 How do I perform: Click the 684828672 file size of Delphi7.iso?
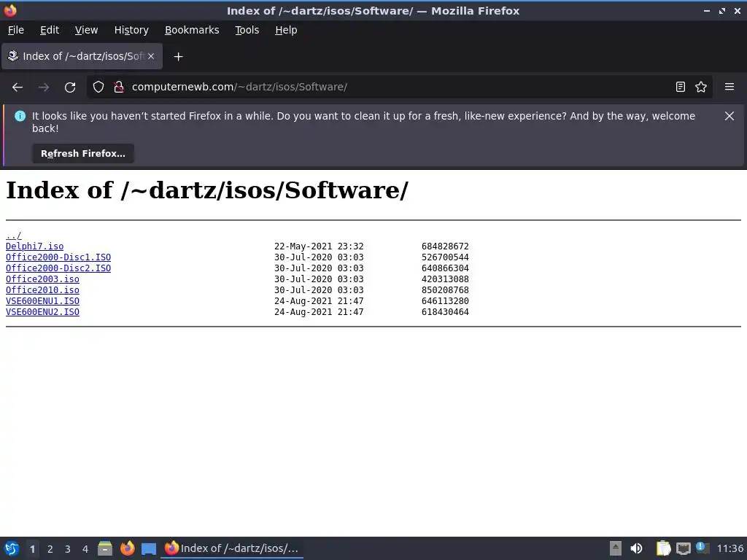point(445,246)
